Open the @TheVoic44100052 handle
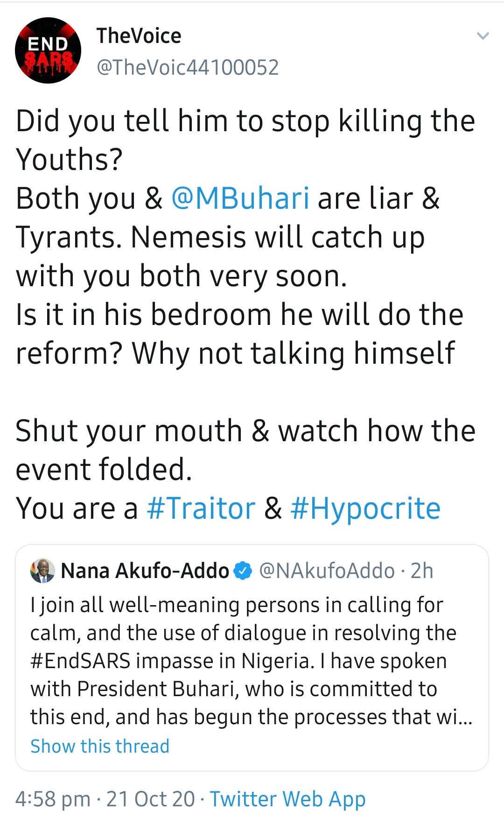504x818 pixels. click(x=188, y=67)
